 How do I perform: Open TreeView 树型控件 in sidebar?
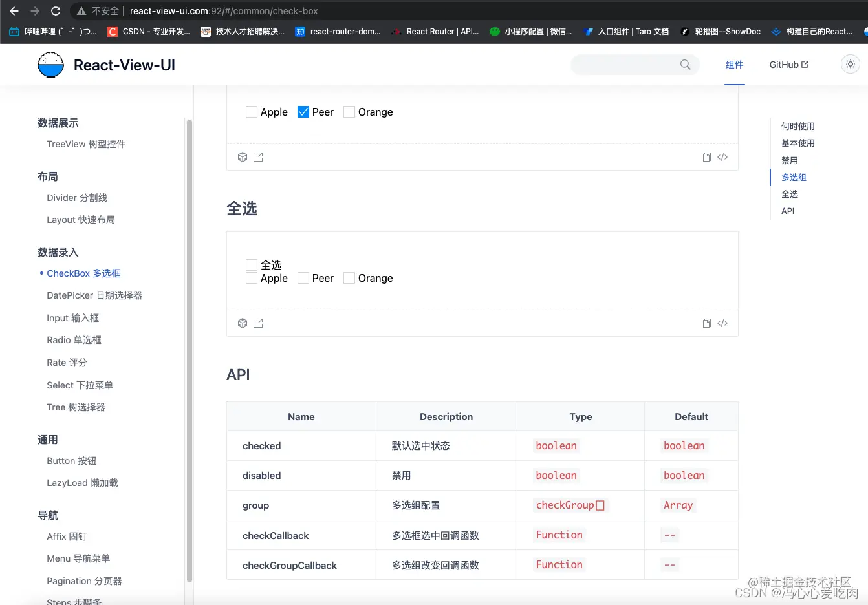(86, 144)
